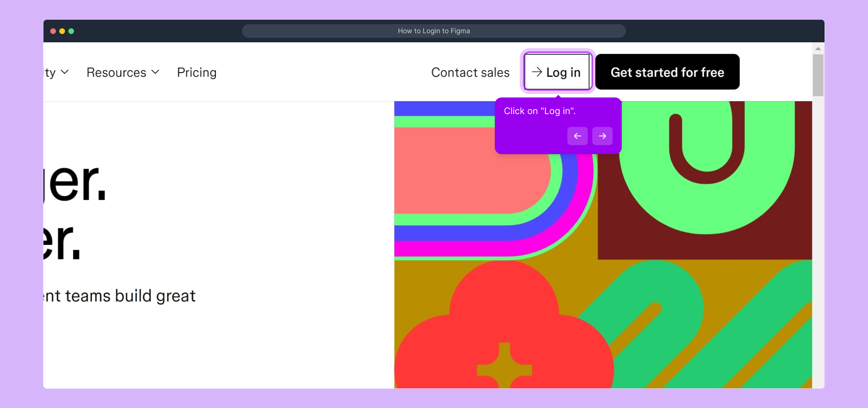The width and height of the screenshot is (868, 408).
Task: Click the red close window dot
Action: [53, 31]
